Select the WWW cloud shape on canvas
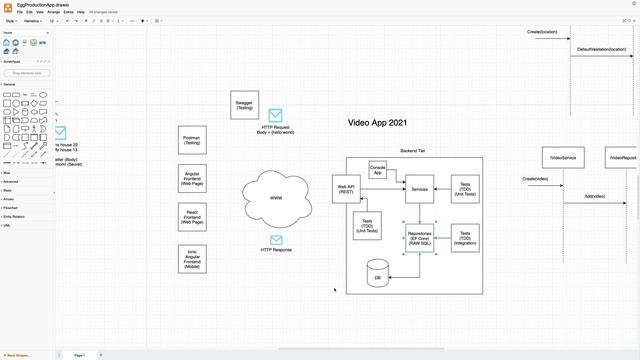Image resolution: width=640 pixels, height=360 pixels. [277, 198]
